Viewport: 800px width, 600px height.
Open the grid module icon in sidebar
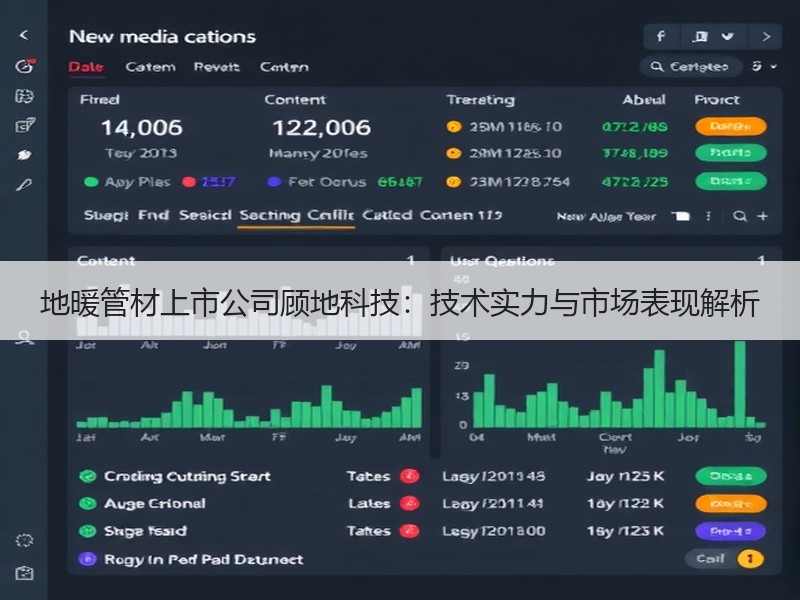tap(24, 96)
